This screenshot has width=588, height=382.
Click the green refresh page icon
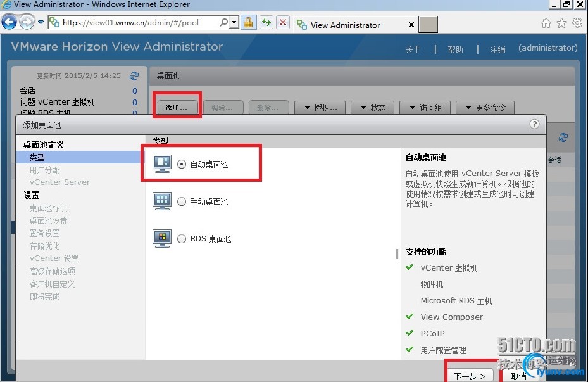266,23
